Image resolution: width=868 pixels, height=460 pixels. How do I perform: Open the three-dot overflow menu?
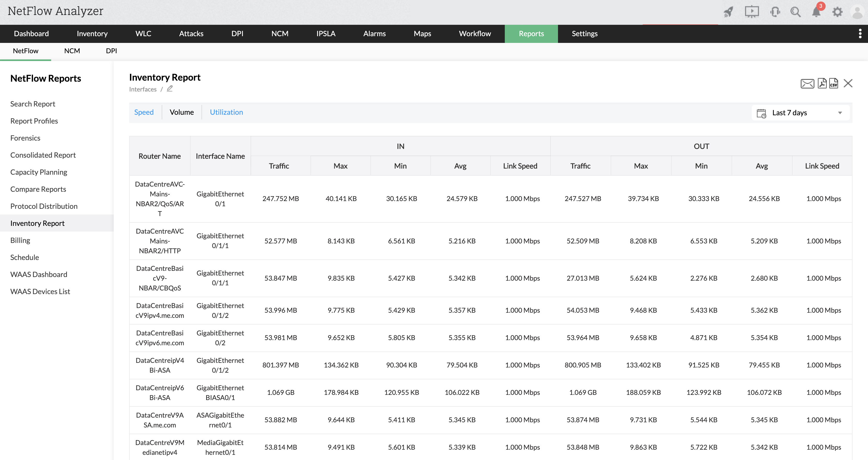click(860, 34)
